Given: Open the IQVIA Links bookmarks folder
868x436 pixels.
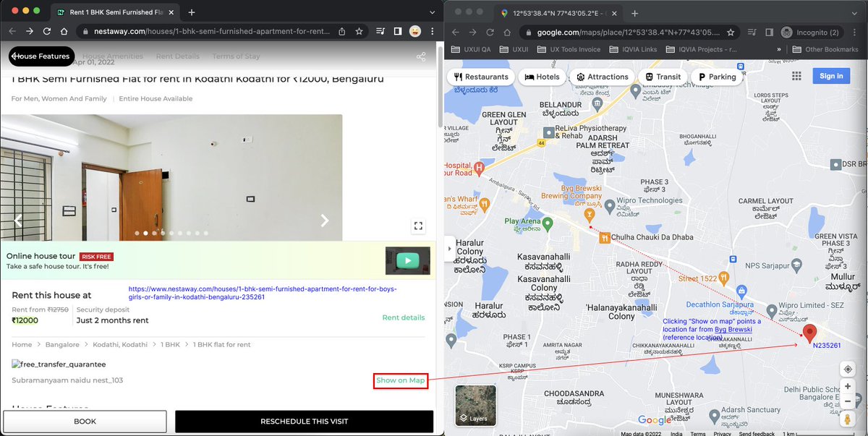Looking at the screenshot, I should pyautogui.click(x=632, y=49).
